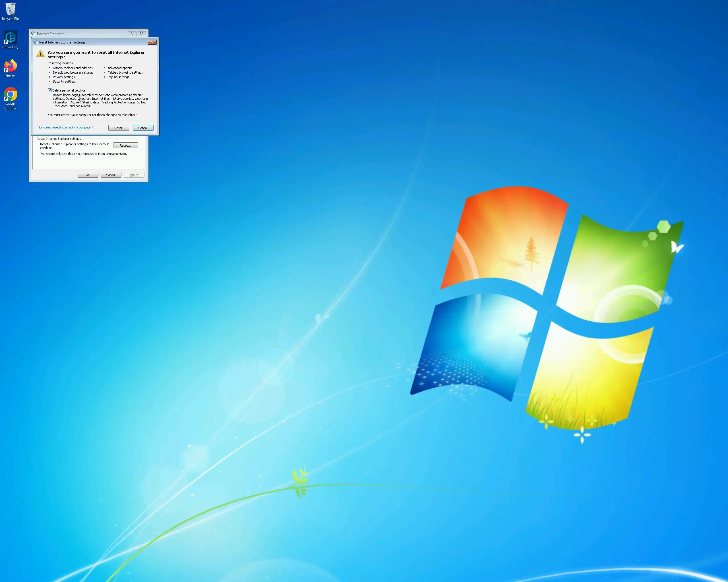The image size is (728, 582).
Task: Click OK in Internet Properties window
Action: tap(88, 175)
